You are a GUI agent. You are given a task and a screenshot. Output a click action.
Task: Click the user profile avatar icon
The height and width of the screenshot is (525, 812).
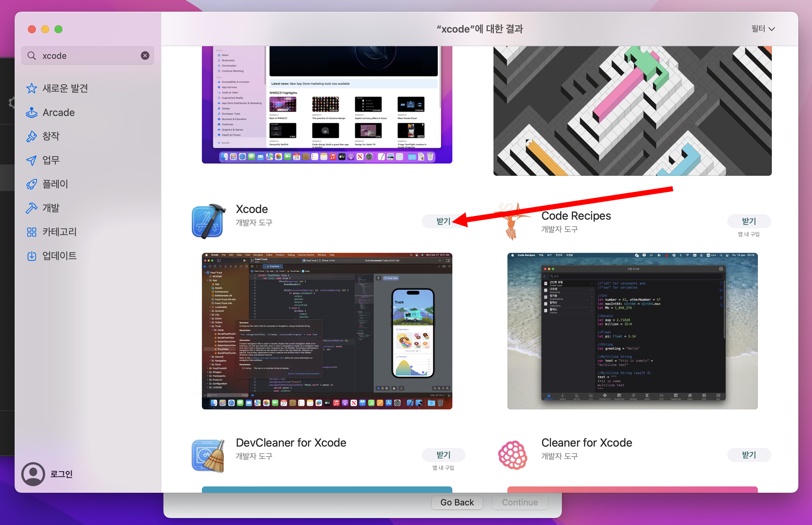click(33, 474)
